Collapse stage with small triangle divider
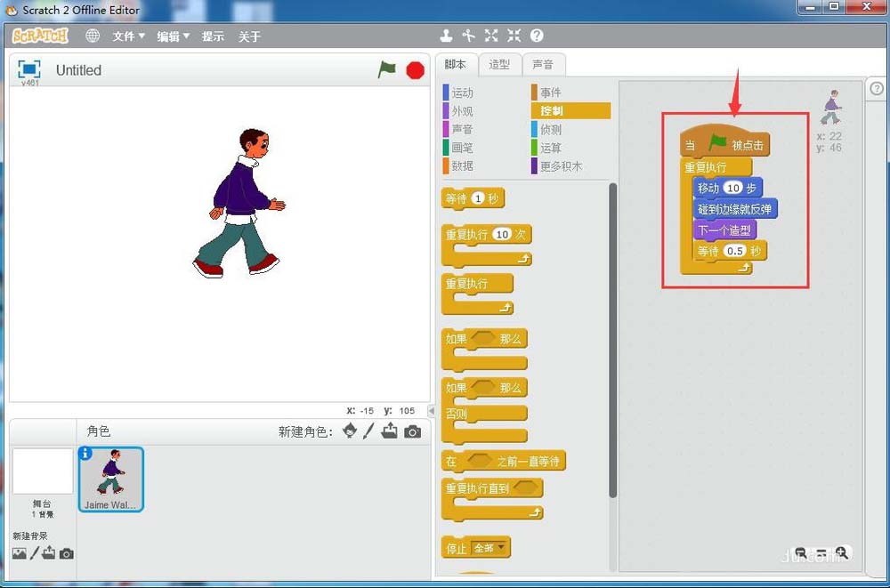The width and height of the screenshot is (890, 588). coord(432,410)
